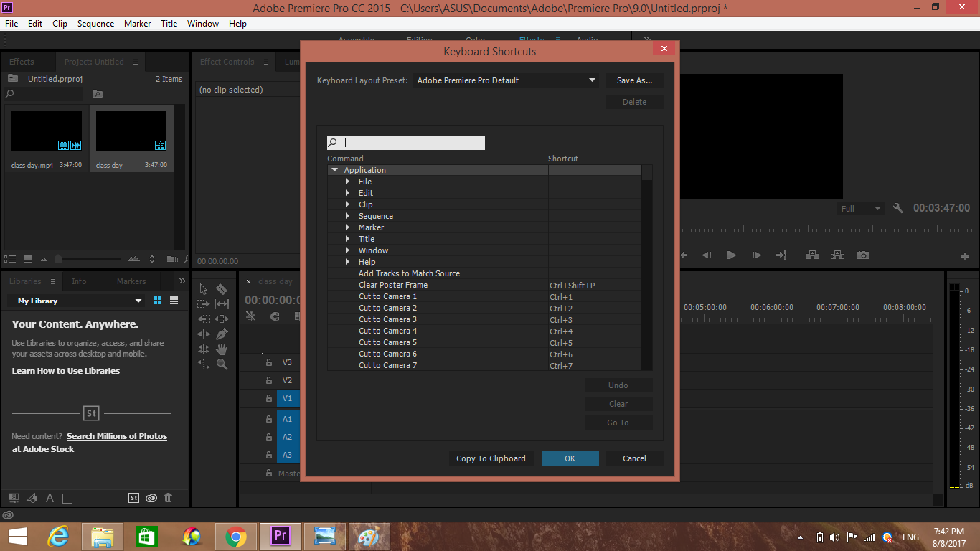Switch to the Markers tab
The width and height of the screenshot is (980, 551).
[x=131, y=281]
